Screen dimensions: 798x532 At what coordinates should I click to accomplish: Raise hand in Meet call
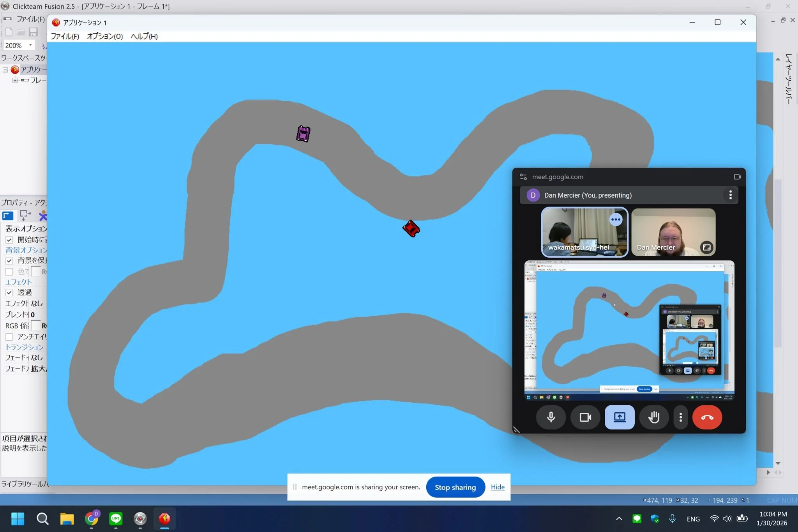click(653, 417)
